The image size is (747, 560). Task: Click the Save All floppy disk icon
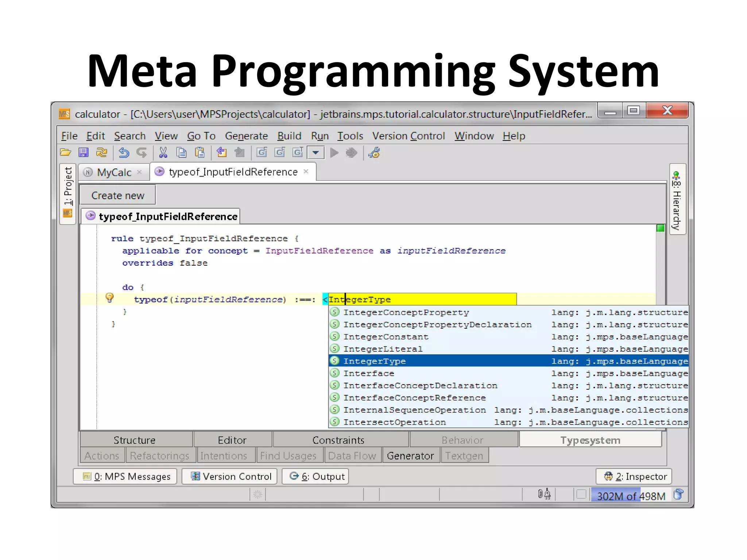(84, 152)
